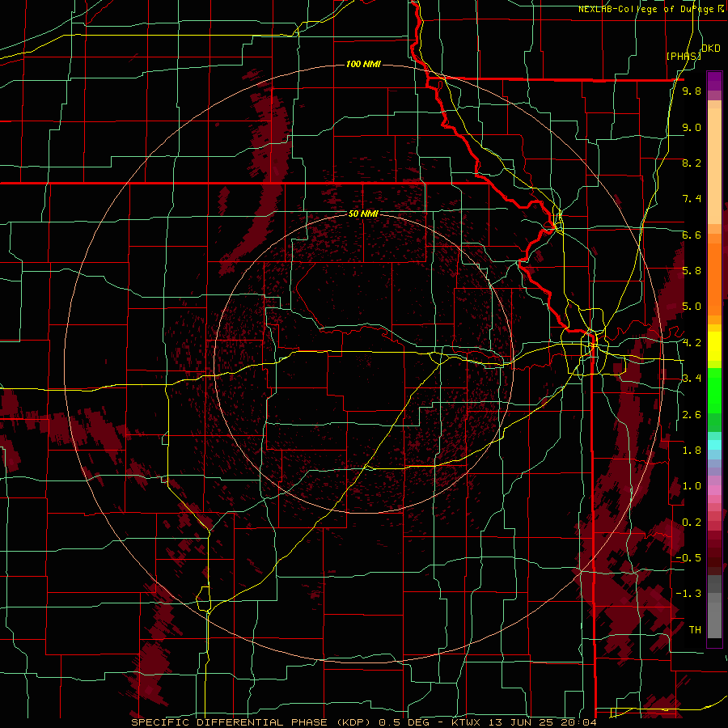This screenshot has height=728, width=728.
Task: Click the 9.8 value on color scale
Action: [692, 91]
